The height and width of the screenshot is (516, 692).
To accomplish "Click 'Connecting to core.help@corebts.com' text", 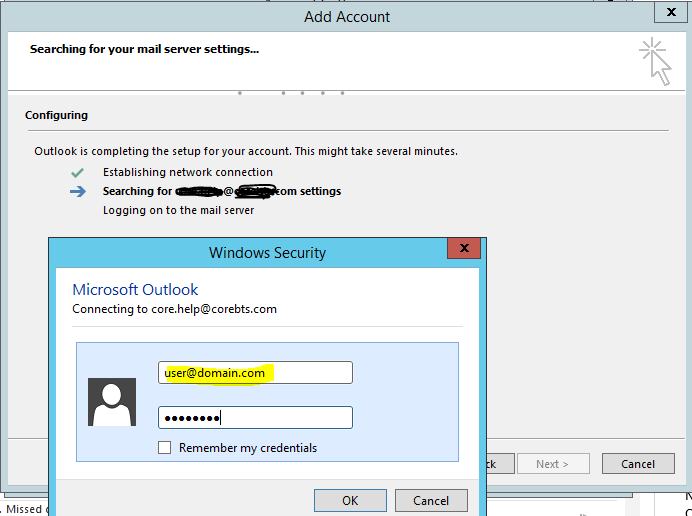I will click(174, 309).
